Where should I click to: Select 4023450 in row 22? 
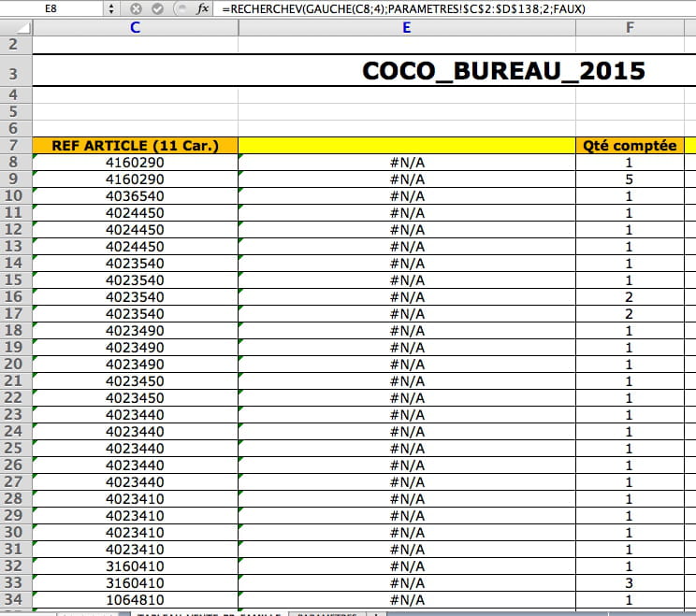[135, 398]
